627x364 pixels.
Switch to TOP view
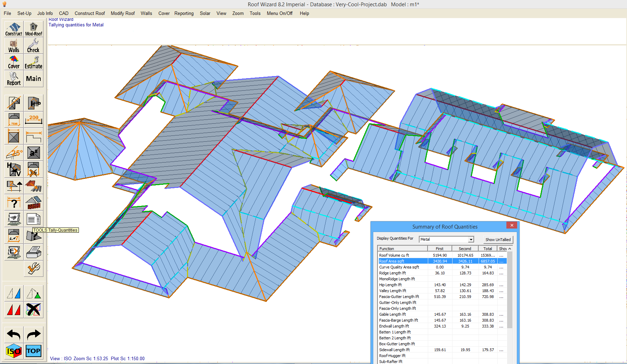click(33, 351)
